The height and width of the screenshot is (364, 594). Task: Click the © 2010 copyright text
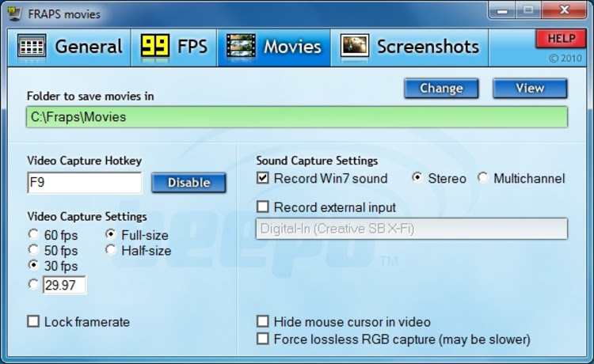pos(565,59)
